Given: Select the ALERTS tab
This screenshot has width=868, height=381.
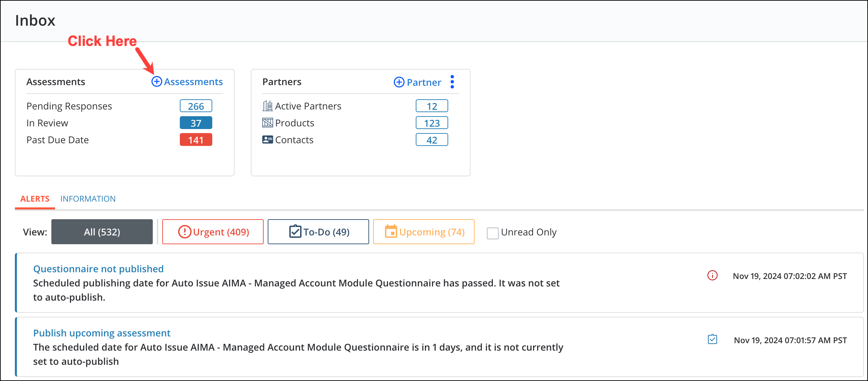Looking at the screenshot, I should [x=35, y=199].
